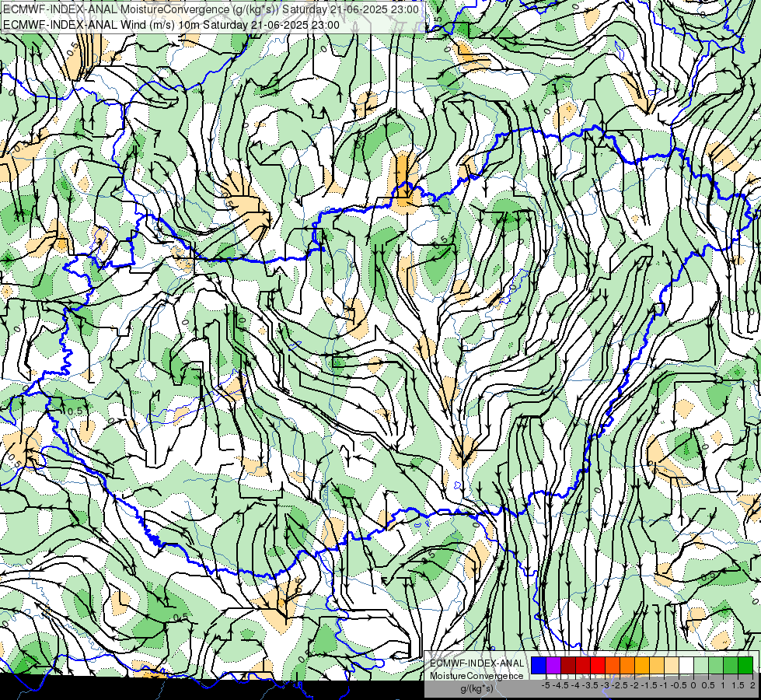Click the white legend swatch, -0.5 to 0
The width and height of the screenshot is (761, 700).
click(686, 666)
